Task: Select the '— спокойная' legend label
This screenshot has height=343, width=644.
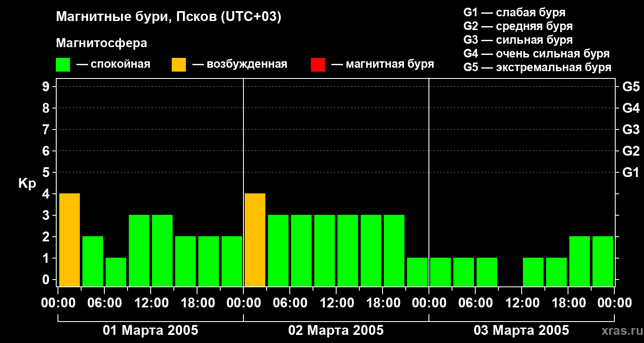Action: tap(113, 64)
